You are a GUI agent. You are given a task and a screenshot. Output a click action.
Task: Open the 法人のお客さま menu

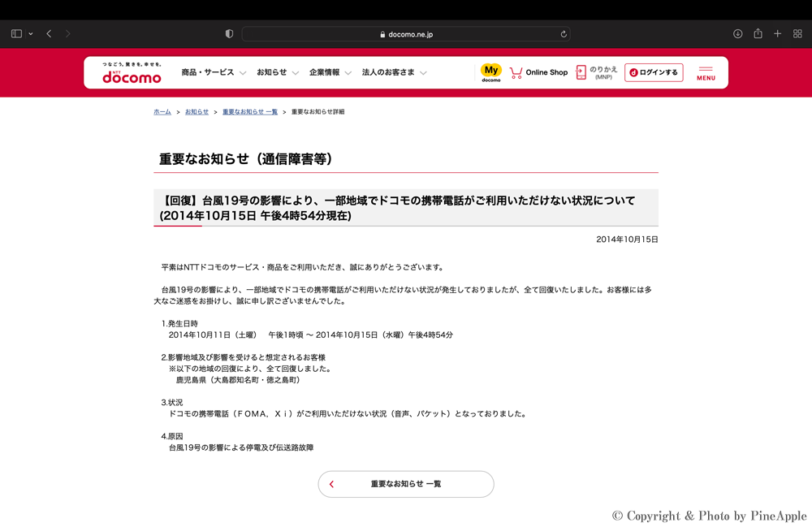[x=394, y=72]
